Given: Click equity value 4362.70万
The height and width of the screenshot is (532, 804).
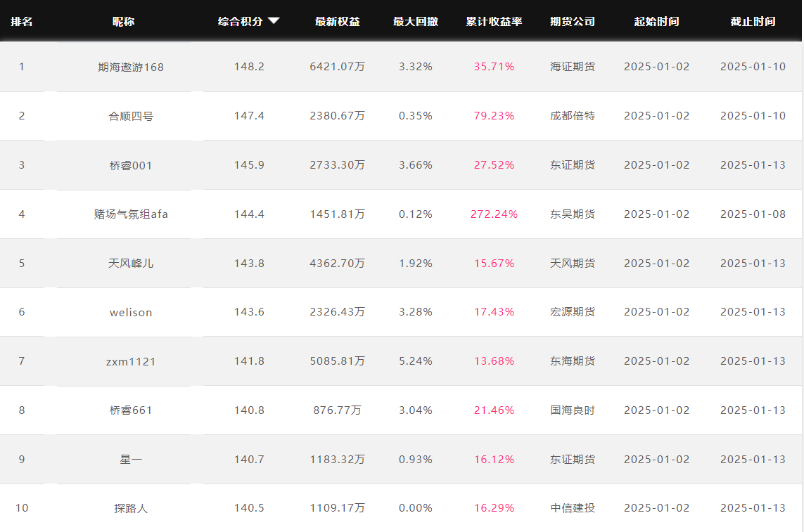Looking at the screenshot, I should (x=338, y=264).
